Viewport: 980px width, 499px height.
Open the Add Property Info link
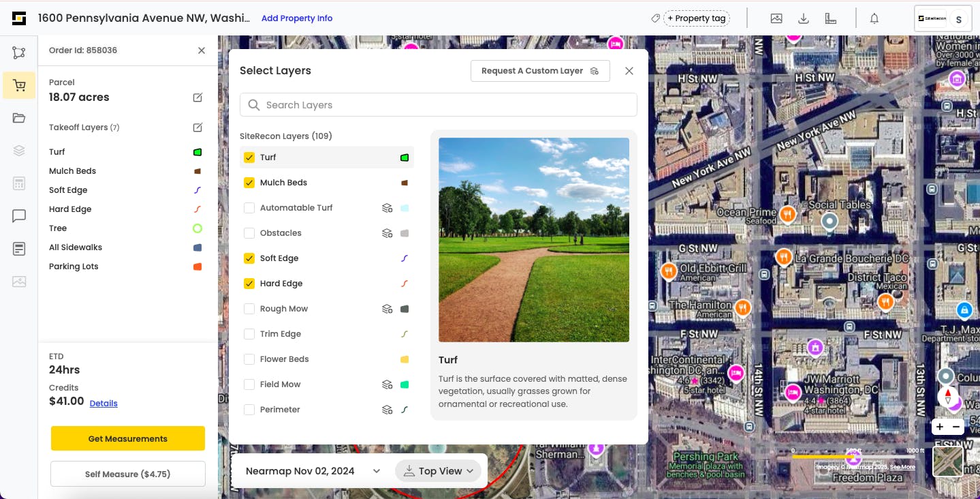tap(297, 18)
